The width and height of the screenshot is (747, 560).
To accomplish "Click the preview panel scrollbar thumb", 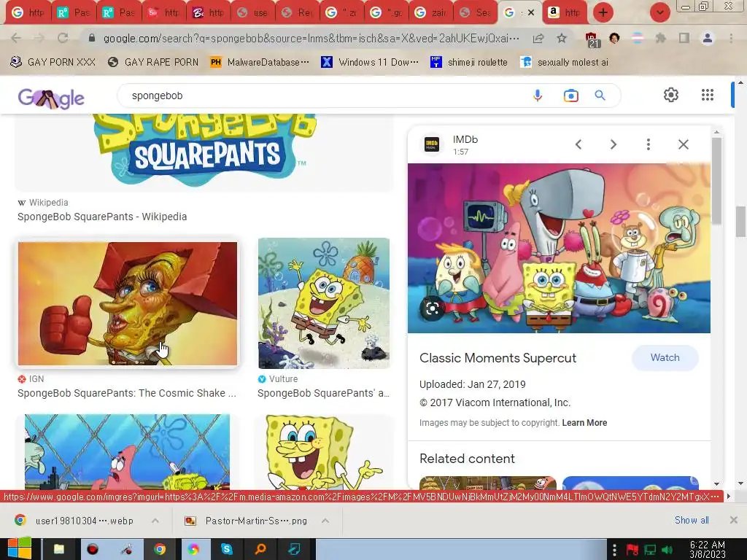I will (716, 181).
